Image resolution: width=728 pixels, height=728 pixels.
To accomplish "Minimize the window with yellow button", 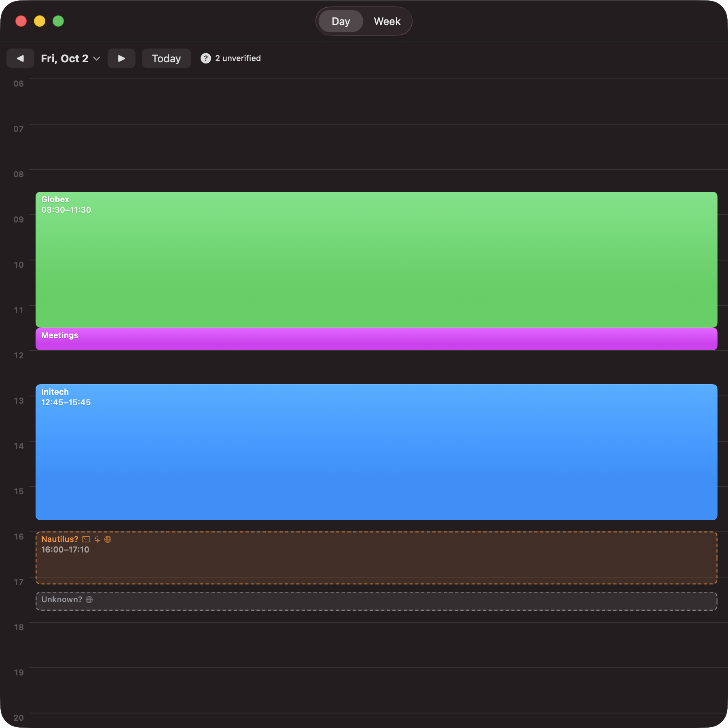I will tap(40, 21).
